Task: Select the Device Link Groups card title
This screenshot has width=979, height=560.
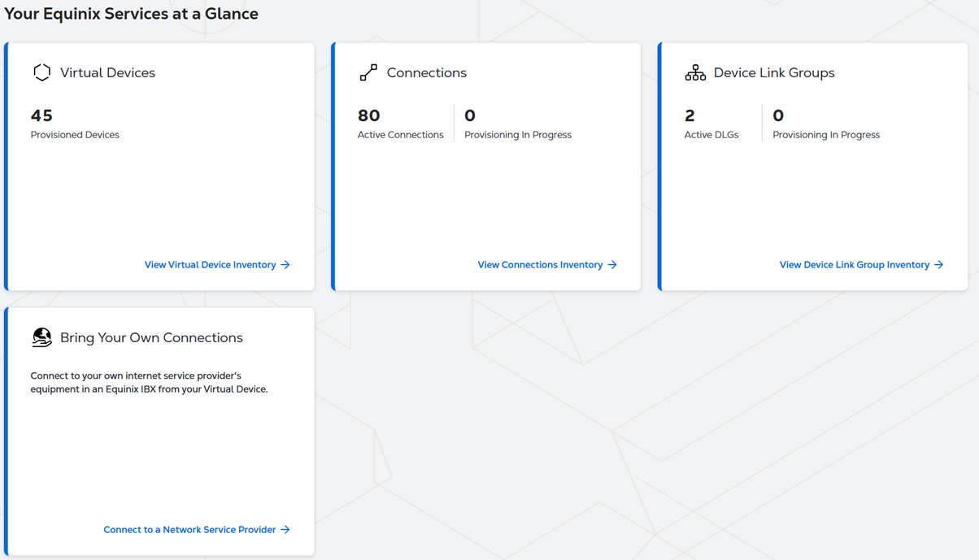Action: tap(774, 72)
